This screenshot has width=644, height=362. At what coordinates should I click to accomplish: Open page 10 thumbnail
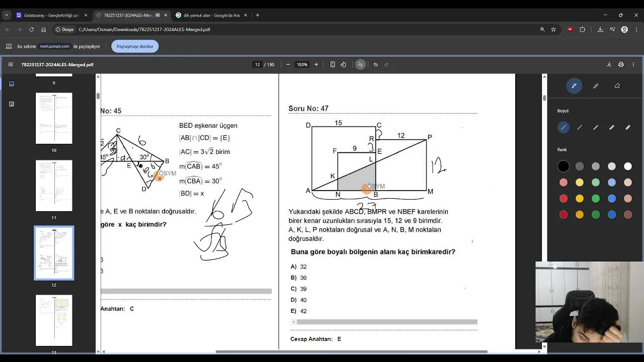(x=54, y=118)
